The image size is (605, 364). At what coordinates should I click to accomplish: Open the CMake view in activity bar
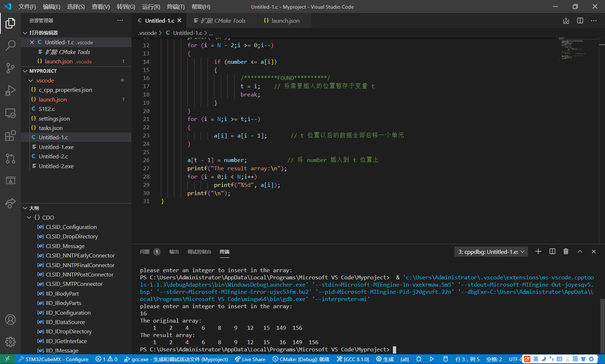pyautogui.click(x=10, y=180)
